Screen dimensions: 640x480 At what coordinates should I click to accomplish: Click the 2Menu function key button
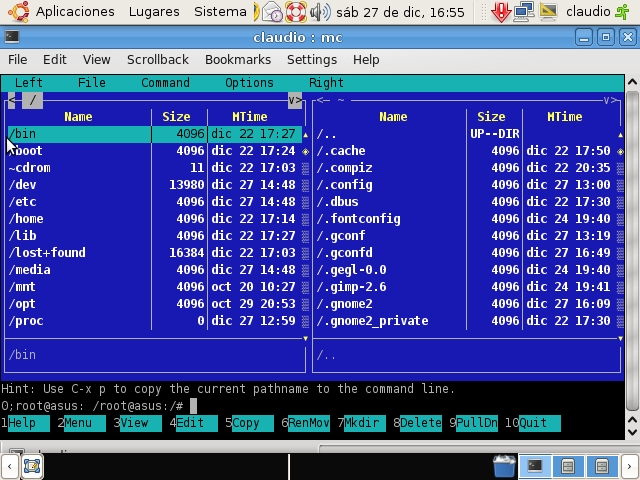(81, 423)
